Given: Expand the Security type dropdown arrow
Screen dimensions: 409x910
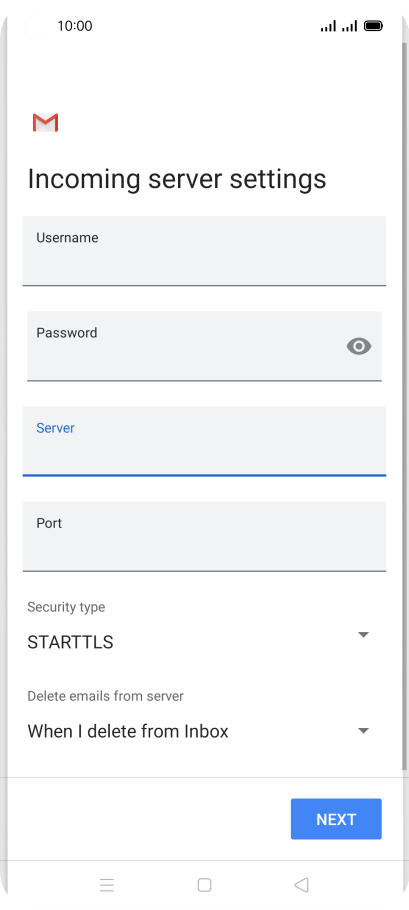Looking at the screenshot, I should (x=363, y=635).
